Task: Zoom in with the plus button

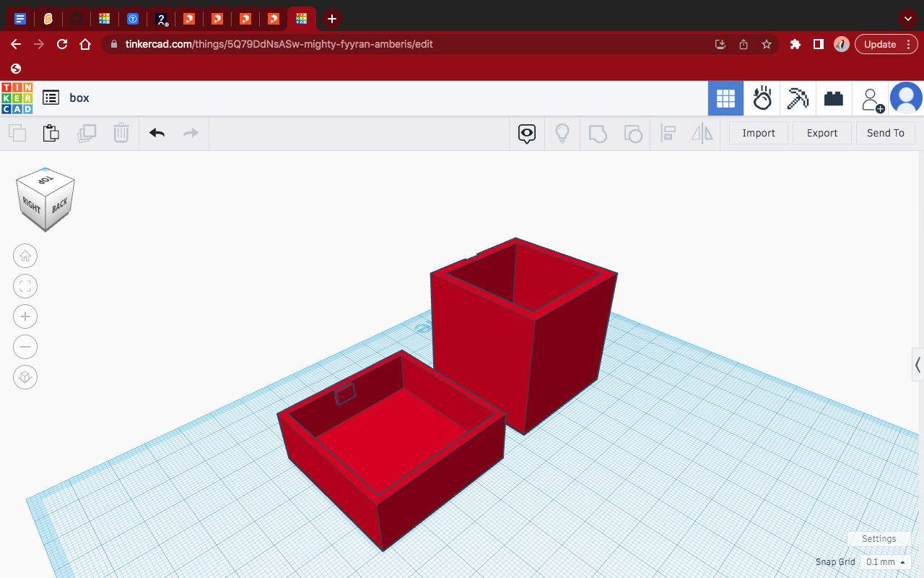Action: point(25,316)
